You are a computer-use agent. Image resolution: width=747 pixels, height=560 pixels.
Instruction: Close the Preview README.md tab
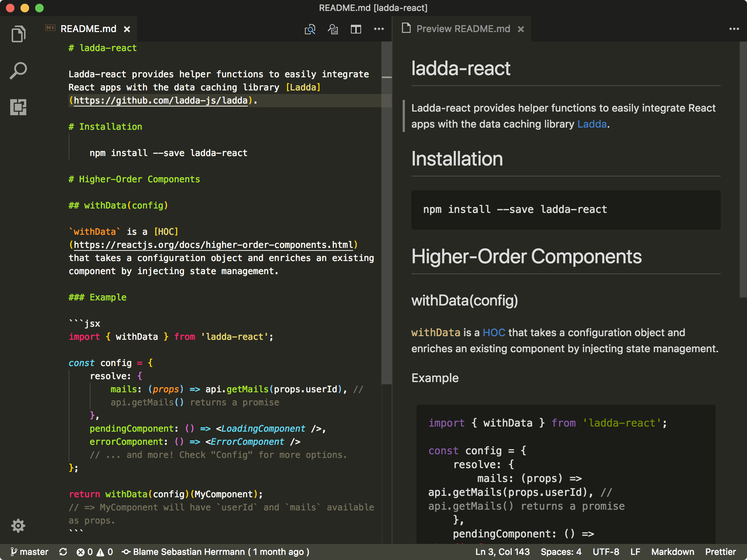pos(521,29)
